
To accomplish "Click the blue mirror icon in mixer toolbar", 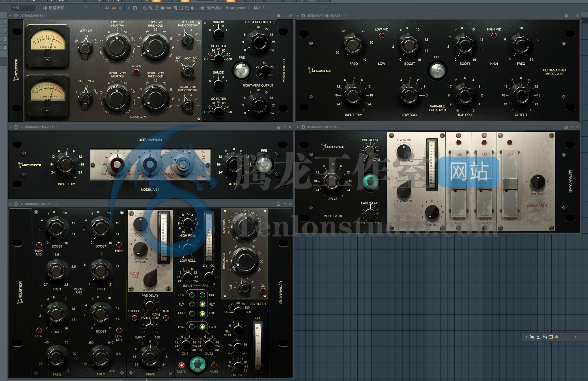I will pyautogui.click(x=545, y=337).
